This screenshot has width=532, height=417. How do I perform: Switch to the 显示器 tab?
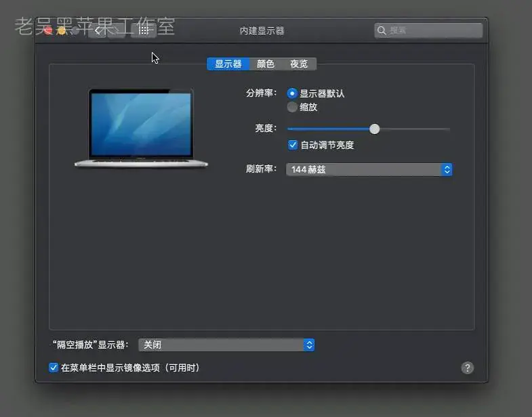(x=228, y=64)
